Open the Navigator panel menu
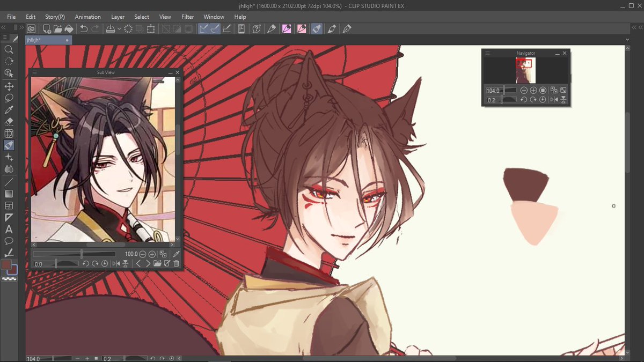 (487, 53)
